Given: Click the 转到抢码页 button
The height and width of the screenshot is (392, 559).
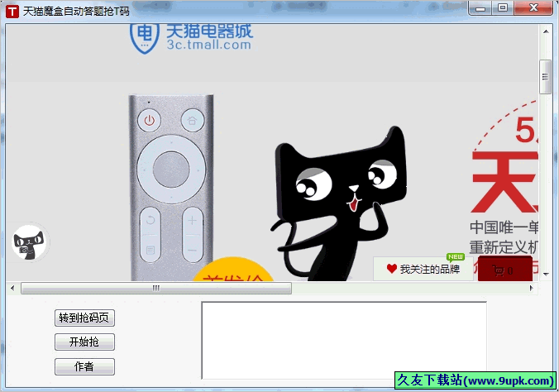Looking at the screenshot, I should (84, 318).
